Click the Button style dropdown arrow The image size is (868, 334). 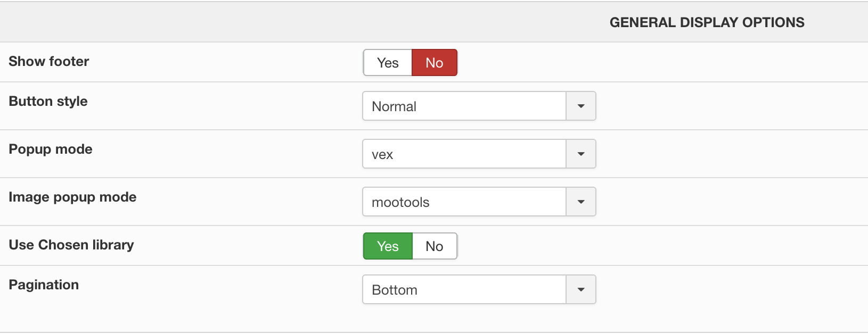click(x=581, y=106)
